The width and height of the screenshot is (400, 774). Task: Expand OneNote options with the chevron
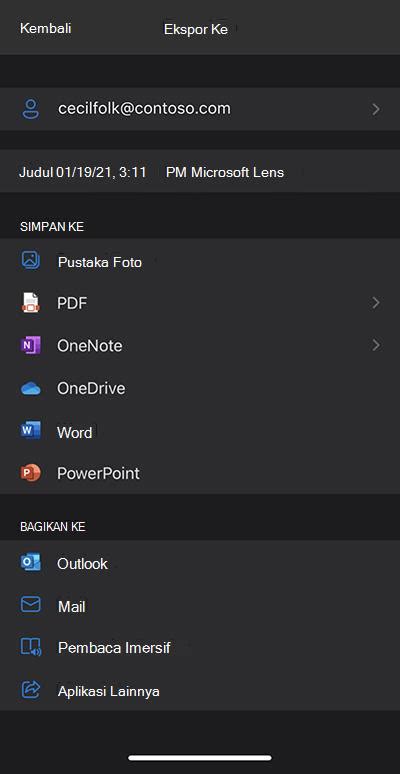tap(376, 345)
